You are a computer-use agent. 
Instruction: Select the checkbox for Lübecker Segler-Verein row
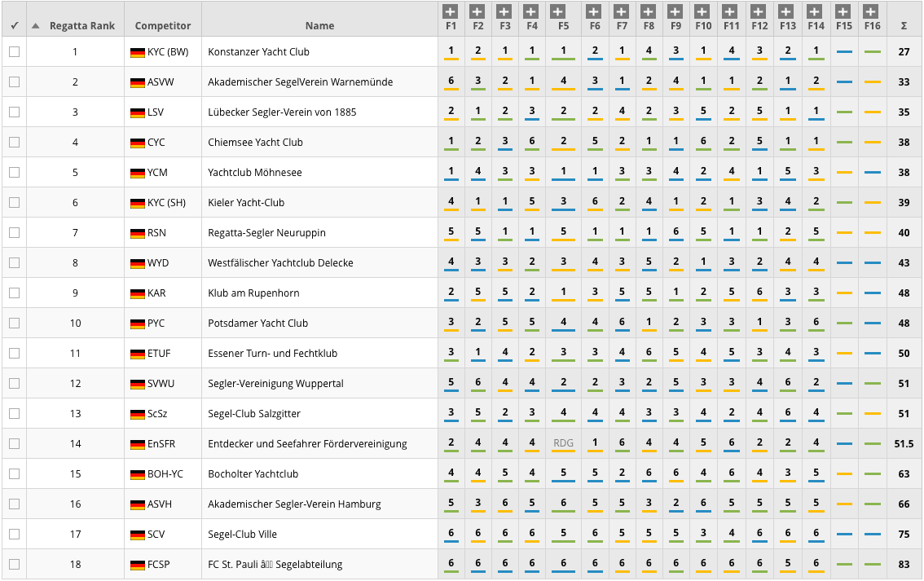(x=14, y=112)
